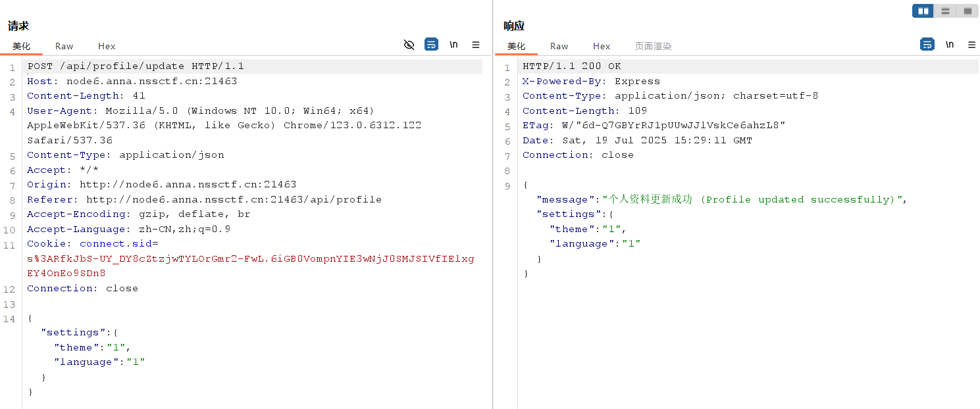
Task: Open the 页面渲染 tab in response
Action: pos(653,46)
